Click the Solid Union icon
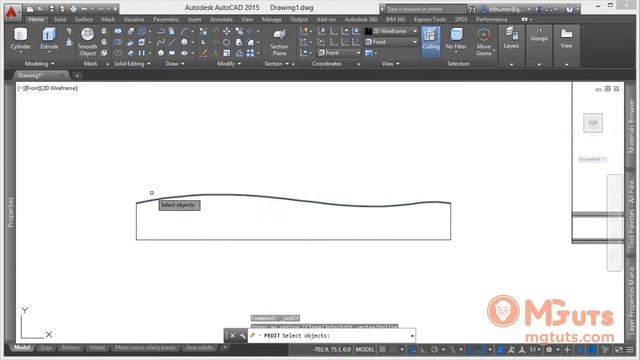 (x=118, y=31)
